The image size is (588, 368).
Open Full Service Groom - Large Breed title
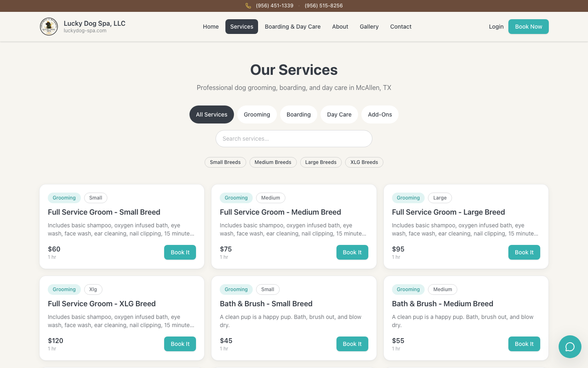click(448, 212)
